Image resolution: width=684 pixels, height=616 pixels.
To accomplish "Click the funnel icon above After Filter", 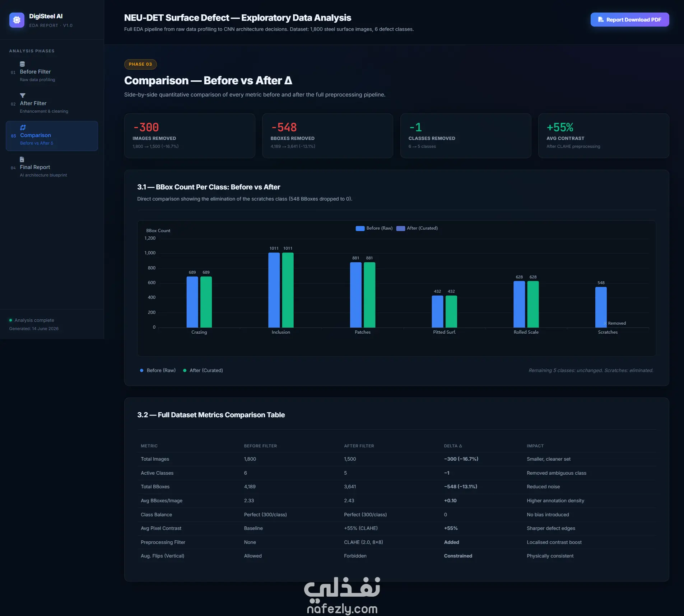I will [x=23, y=95].
